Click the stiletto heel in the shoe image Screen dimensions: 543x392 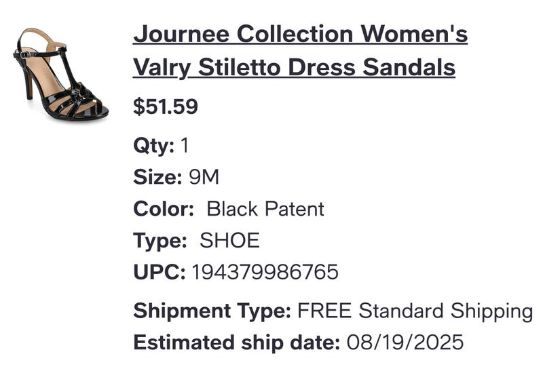(29, 85)
